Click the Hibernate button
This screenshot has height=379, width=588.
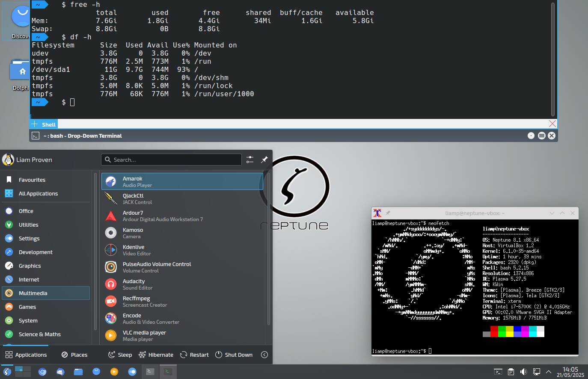point(156,355)
